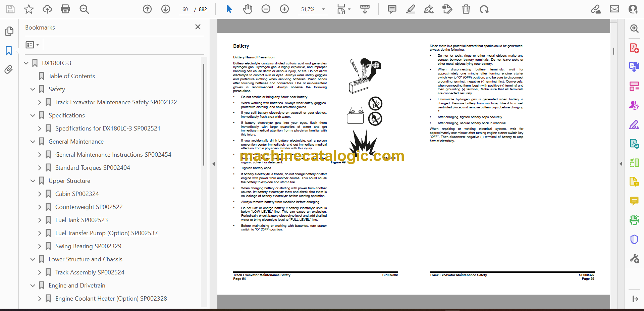Image resolution: width=644 pixels, height=311 pixels.
Task: Go to previous page arrow
Action: 147,9
